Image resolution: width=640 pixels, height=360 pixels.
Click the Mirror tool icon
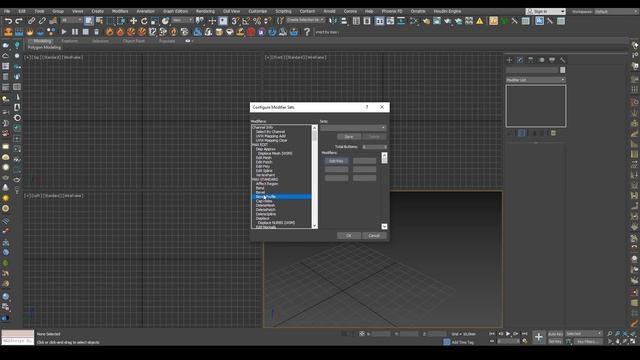(x=333, y=20)
